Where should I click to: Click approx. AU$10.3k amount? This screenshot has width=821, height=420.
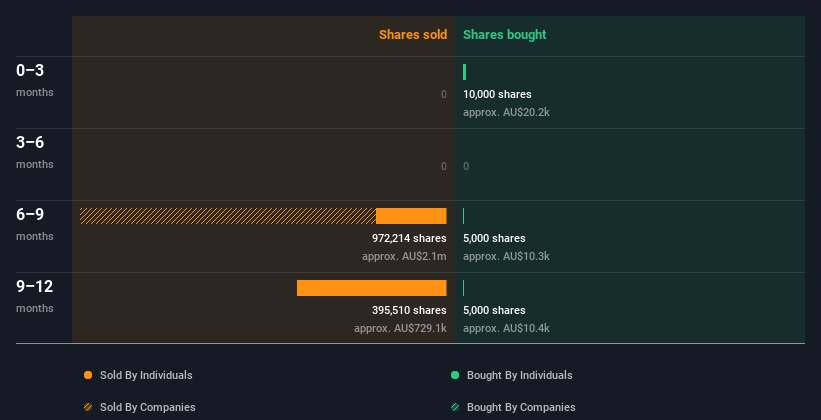click(506, 256)
